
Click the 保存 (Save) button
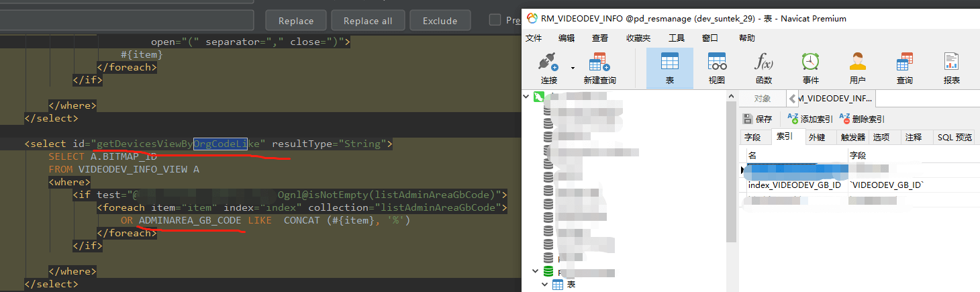tap(758, 119)
